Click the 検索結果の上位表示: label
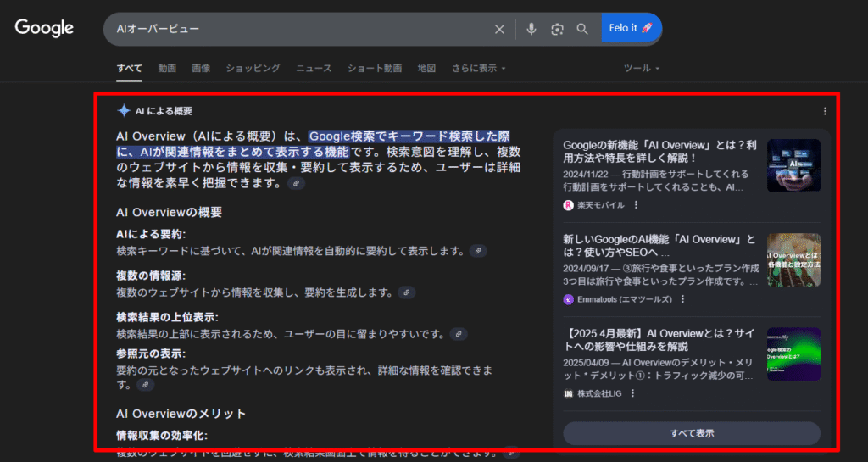 pyautogui.click(x=167, y=317)
